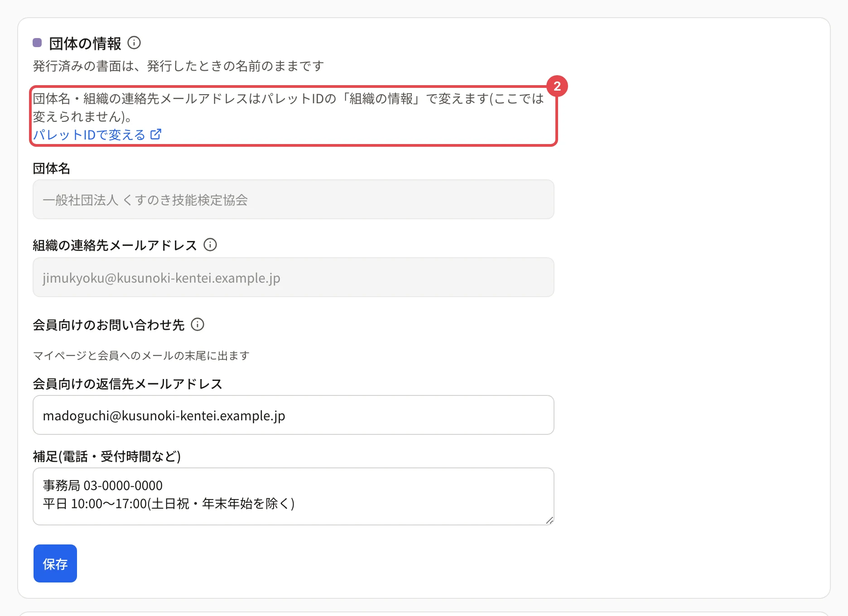This screenshot has width=848, height=616.
Task: Click the 団体の情報 heading text
Action: pyautogui.click(x=85, y=43)
